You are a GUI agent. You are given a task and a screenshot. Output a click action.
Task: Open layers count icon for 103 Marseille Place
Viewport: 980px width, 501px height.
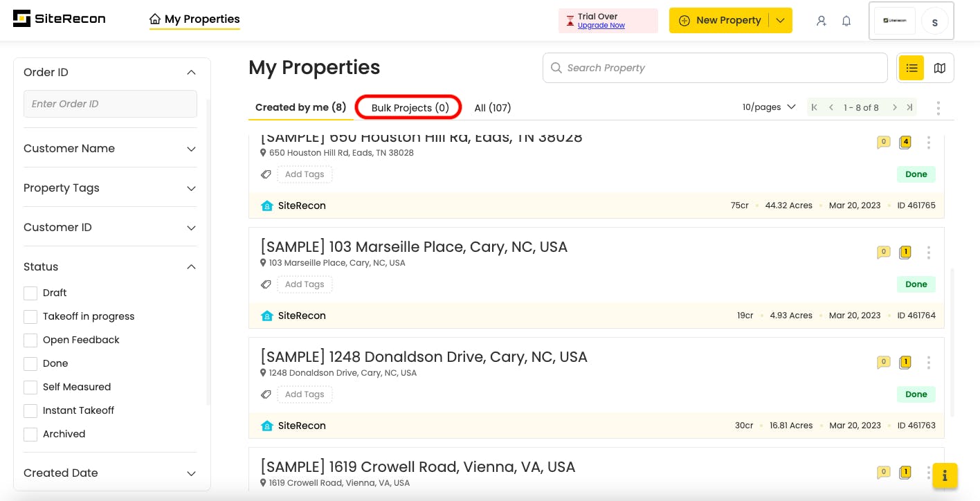[905, 253]
